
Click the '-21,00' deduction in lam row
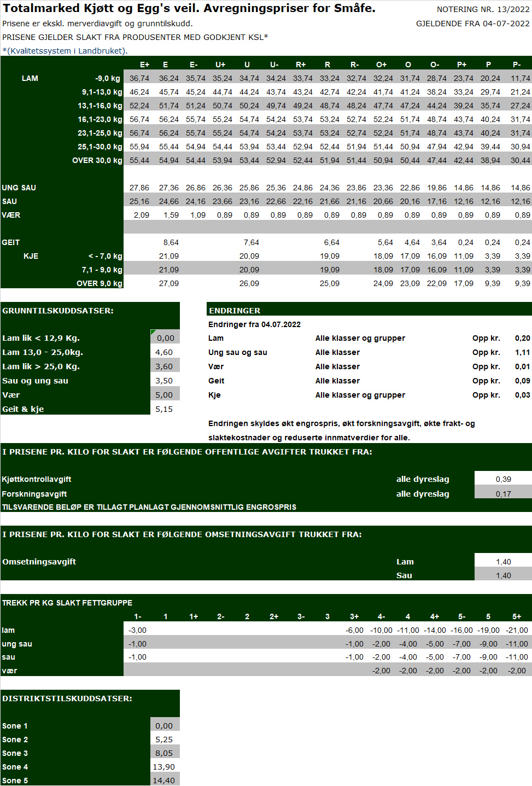[517, 630]
